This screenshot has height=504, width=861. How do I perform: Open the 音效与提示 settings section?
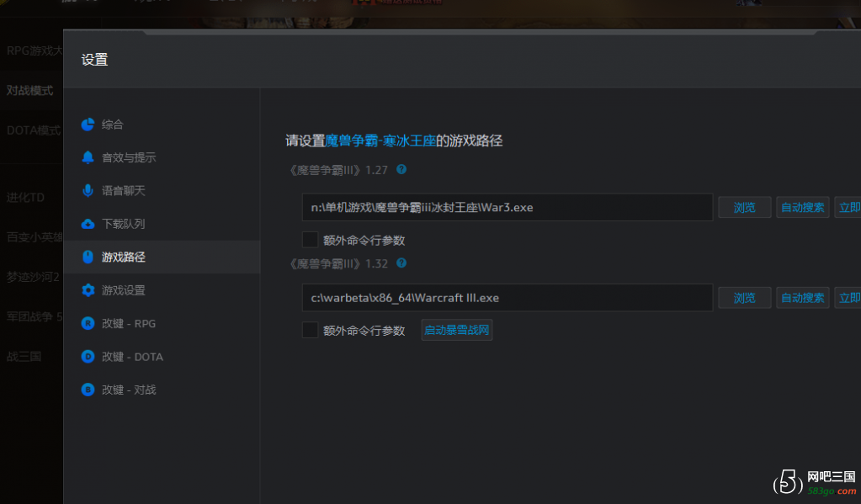162,157
